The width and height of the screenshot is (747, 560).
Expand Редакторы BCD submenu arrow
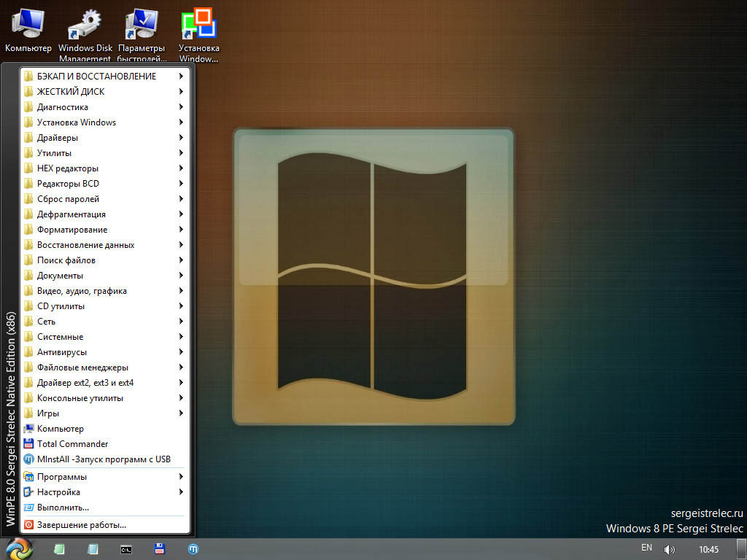(181, 183)
